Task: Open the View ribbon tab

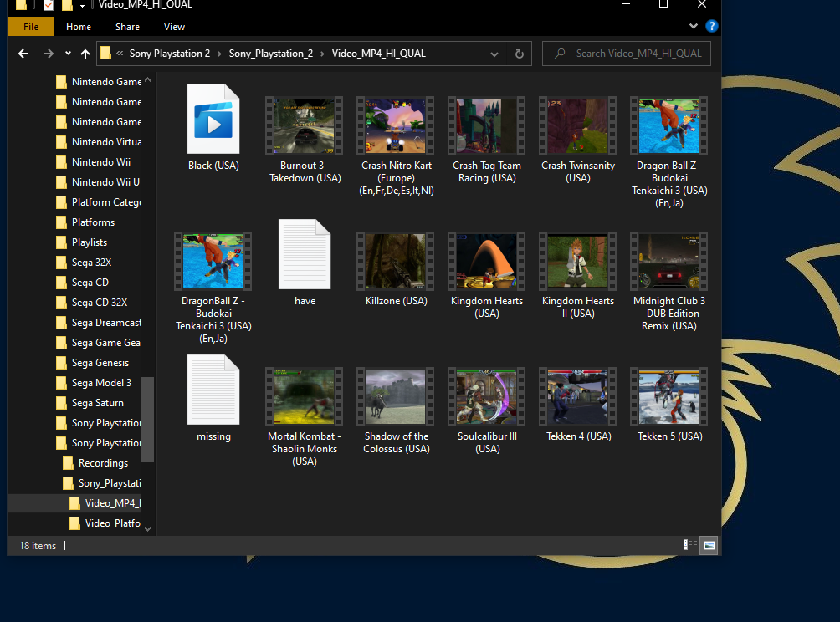Action: tap(174, 27)
